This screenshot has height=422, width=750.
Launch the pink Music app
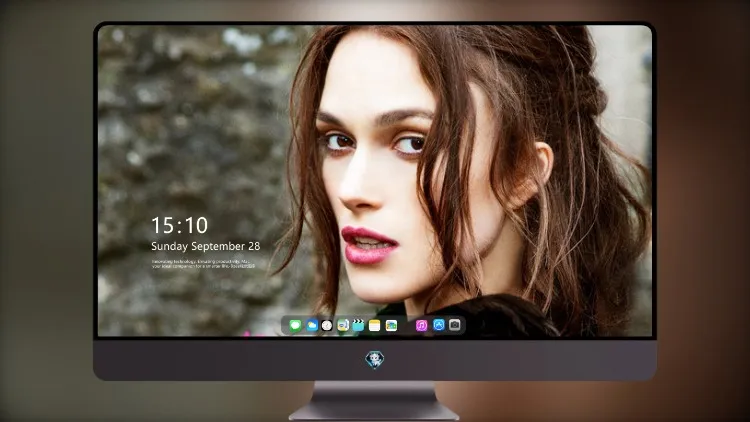[x=421, y=326]
